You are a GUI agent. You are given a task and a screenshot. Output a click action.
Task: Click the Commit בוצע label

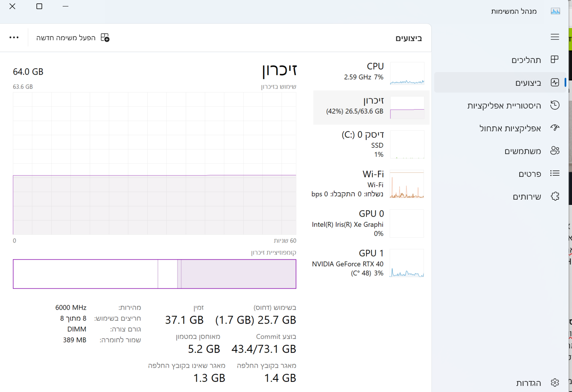click(x=276, y=337)
